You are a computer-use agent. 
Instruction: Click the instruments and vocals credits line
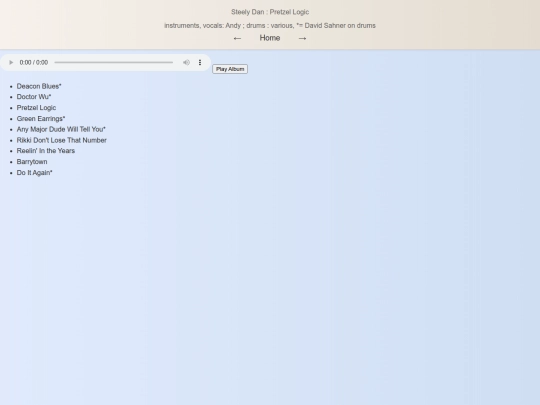pyautogui.click(x=270, y=25)
